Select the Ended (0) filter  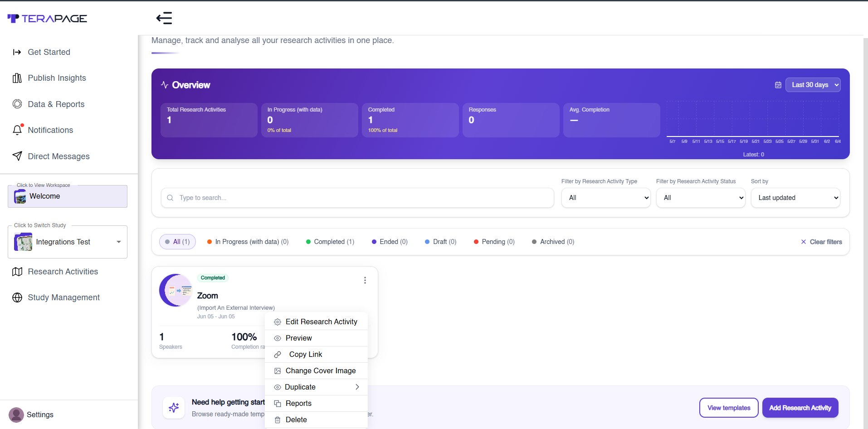click(390, 242)
